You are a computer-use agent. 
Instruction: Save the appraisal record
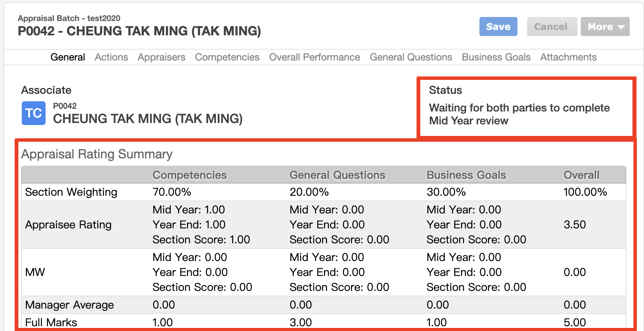498,27
